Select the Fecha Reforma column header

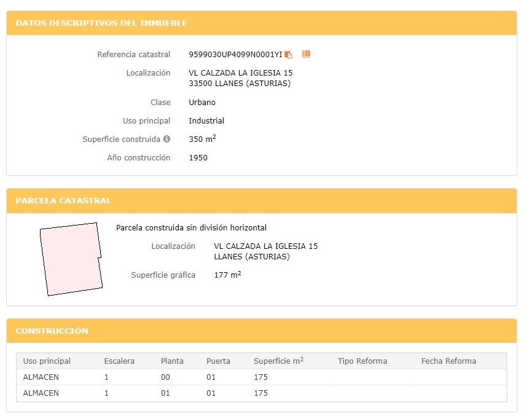tap(448, 361)
